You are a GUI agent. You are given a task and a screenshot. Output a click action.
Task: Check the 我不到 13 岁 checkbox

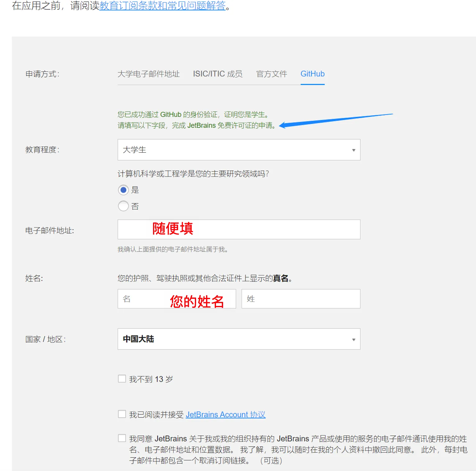click(x=122, y=379)
